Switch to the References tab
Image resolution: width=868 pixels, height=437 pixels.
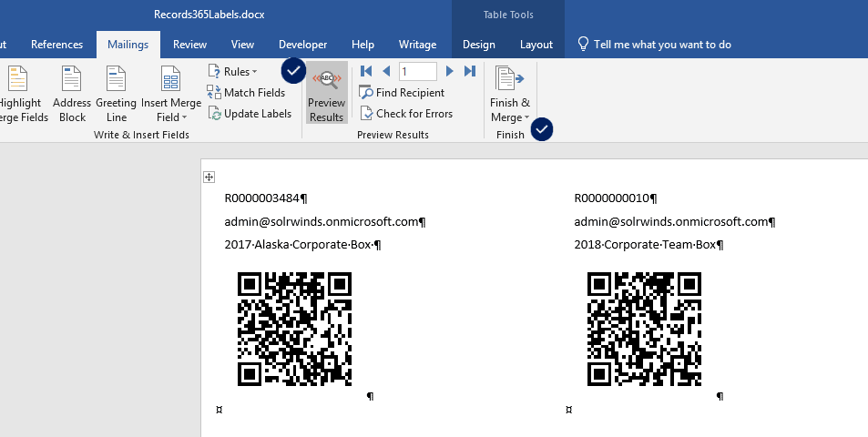pyautogui.click(x=57, y=45)
